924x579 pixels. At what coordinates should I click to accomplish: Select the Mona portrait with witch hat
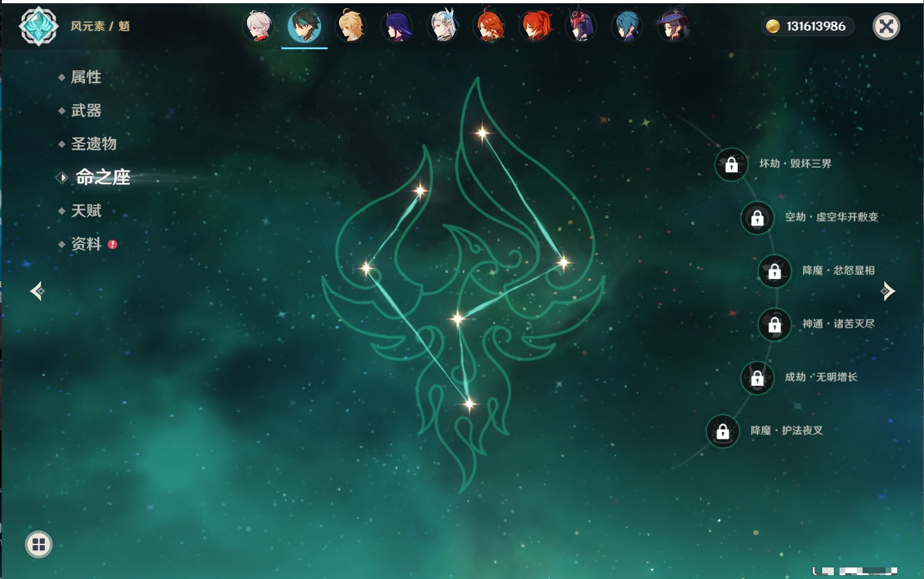(673, 26)
